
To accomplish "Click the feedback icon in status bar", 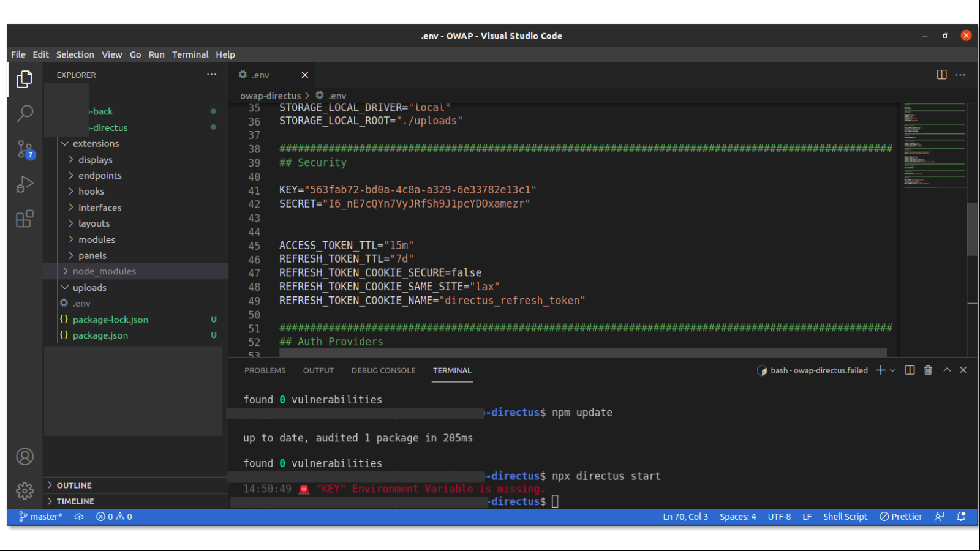I will pos(940,517).
